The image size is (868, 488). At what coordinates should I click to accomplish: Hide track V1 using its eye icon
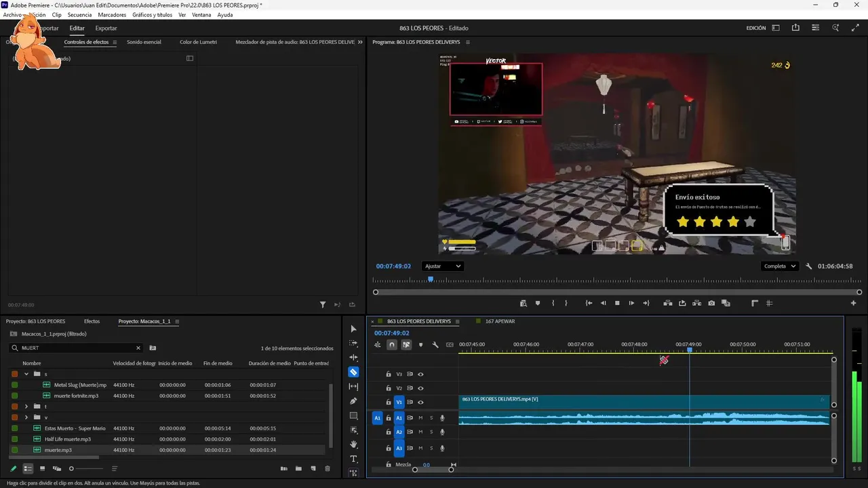(x=420, y=403)
